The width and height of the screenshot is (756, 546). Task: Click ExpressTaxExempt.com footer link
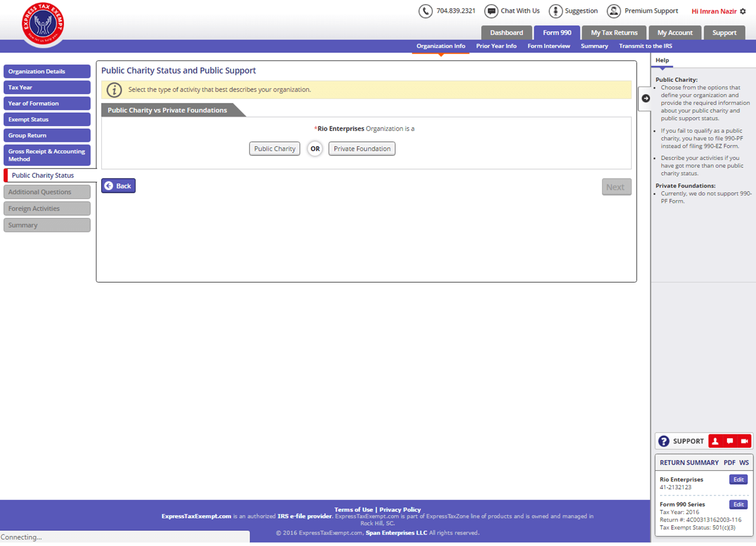(197, 516)
